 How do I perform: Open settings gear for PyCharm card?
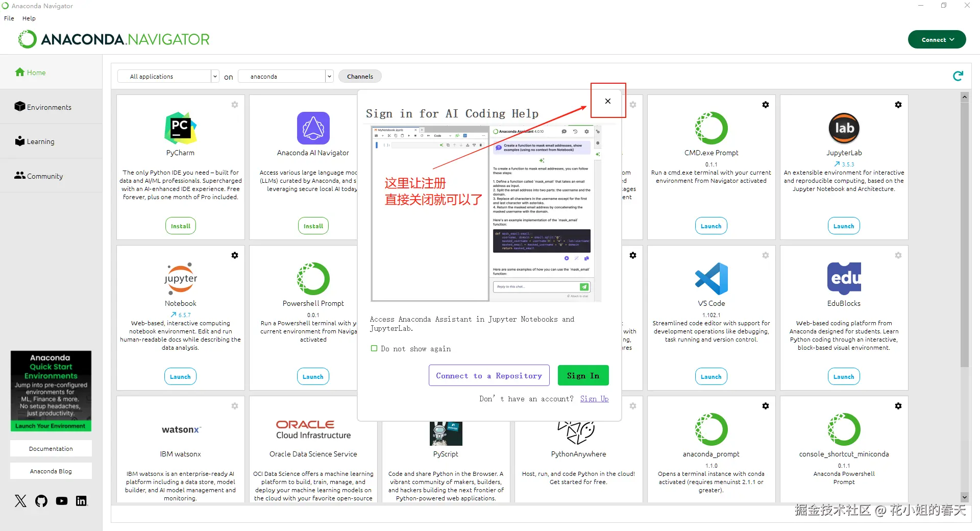(235, 105)
